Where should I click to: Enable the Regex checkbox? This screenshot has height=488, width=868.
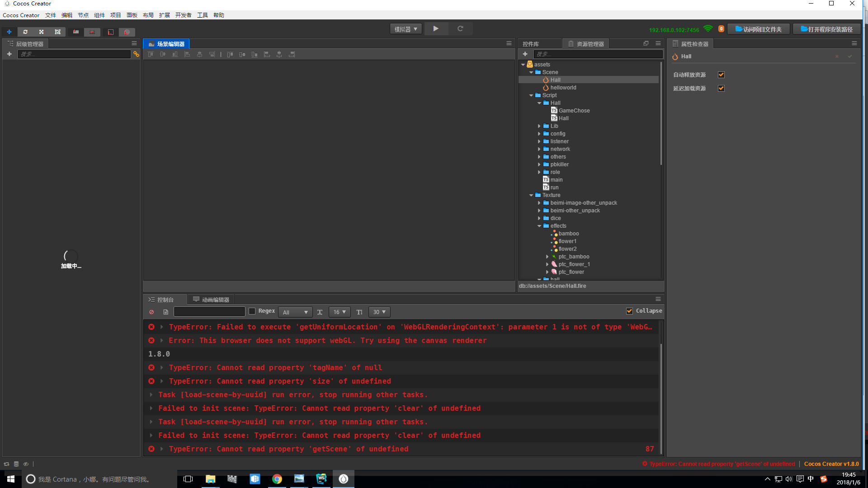(252, 311)
